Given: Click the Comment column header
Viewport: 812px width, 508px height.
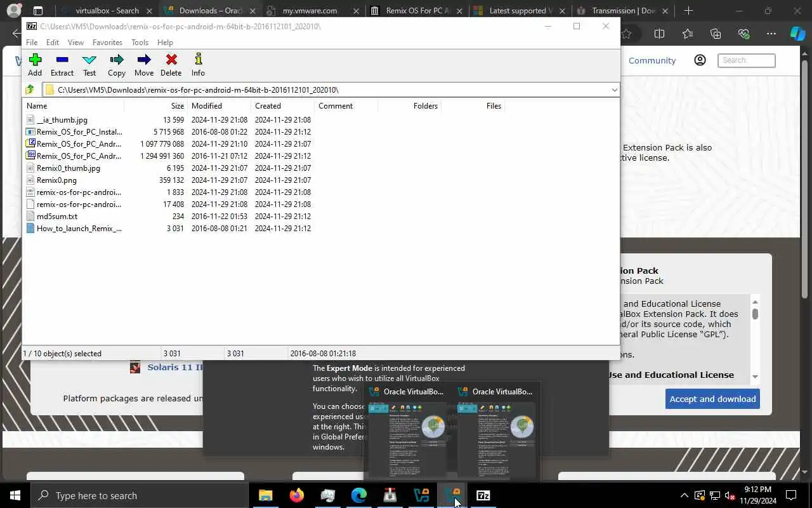Looking at the screenshot, I should (346, 106).
